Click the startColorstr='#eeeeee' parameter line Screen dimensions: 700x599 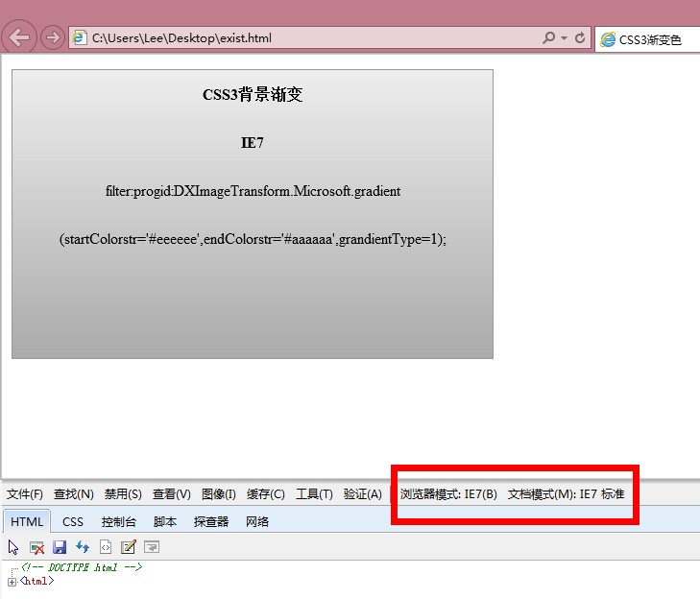click(x=253, y=239)
